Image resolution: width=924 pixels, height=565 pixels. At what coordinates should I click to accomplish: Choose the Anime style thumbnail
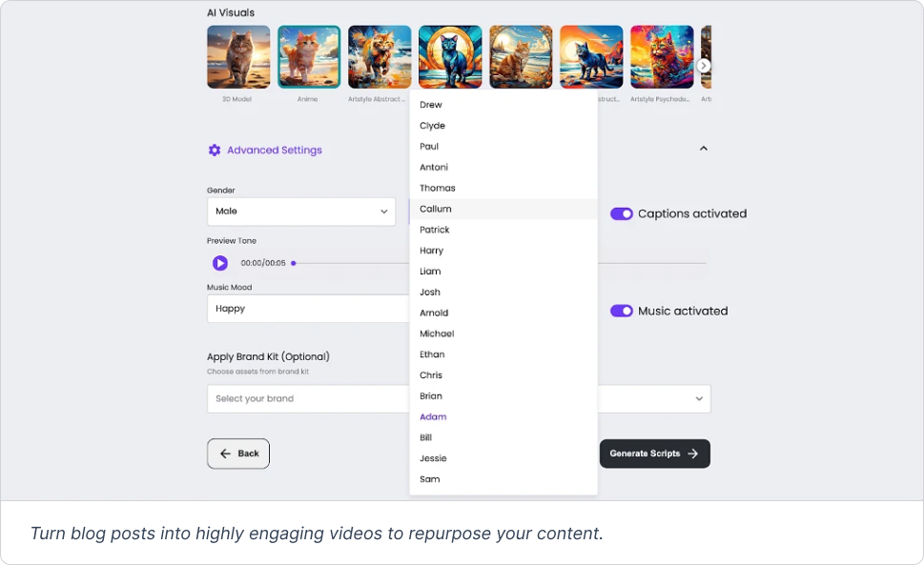click(x=309, y=57)
